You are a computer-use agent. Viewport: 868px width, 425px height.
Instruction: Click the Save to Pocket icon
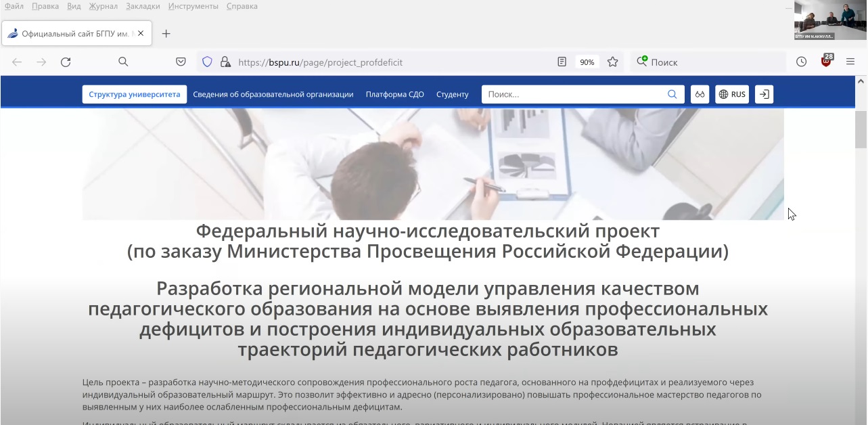[181, 62]
